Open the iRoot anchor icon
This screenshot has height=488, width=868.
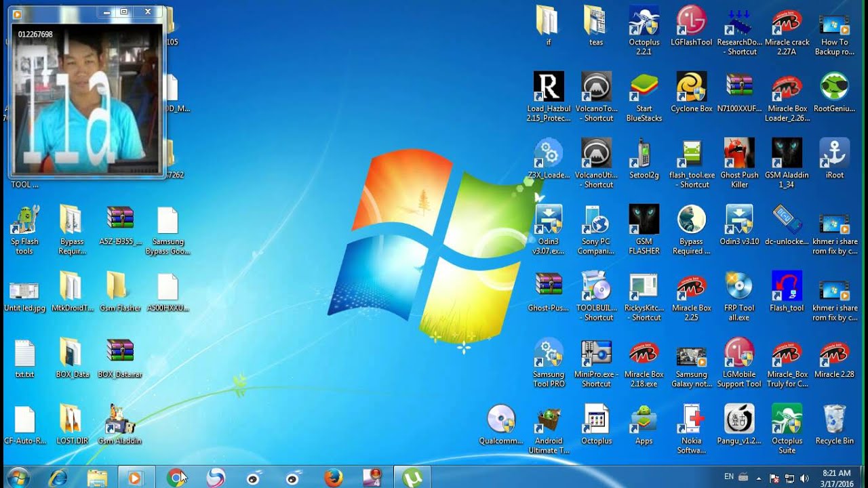point(834,159)
